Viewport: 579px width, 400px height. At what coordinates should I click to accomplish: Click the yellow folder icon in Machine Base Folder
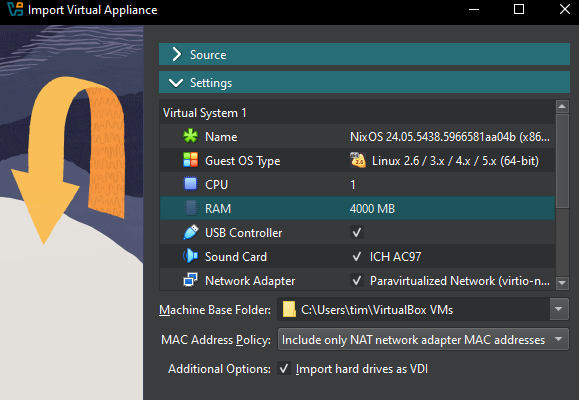click(289, 310)
